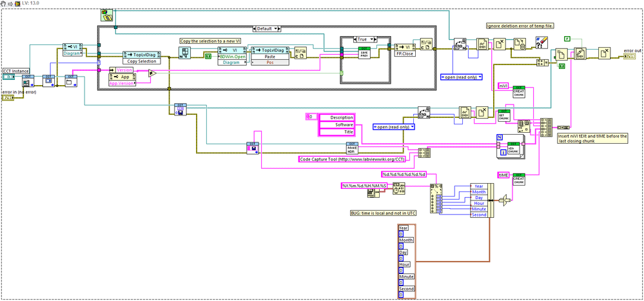Click array index display showing 0
This screenshot has width=644, height=301.
pyautogui.click(x=311, y=117)
